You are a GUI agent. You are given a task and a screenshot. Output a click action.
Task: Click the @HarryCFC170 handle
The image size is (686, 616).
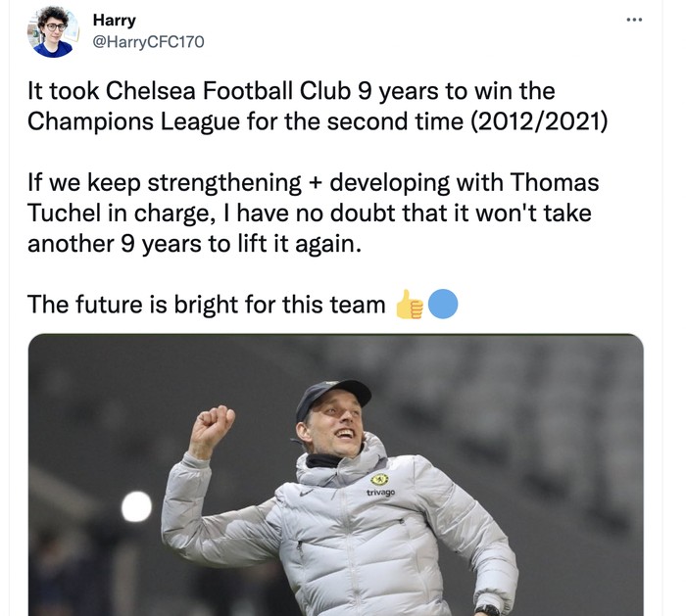(x=148, y=41)
